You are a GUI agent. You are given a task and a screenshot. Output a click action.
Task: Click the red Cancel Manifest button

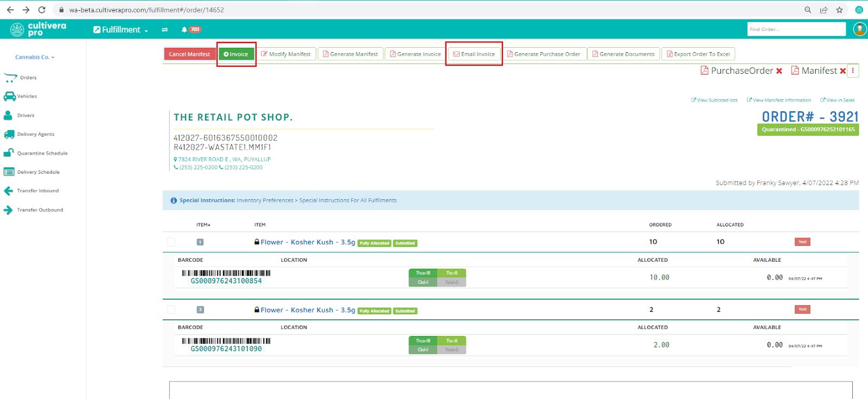coord(189,54)
